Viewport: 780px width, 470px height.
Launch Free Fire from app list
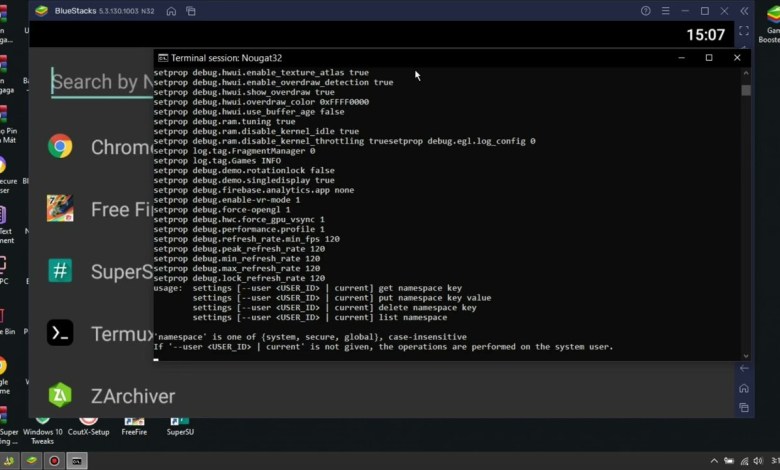tap(61, 209)
